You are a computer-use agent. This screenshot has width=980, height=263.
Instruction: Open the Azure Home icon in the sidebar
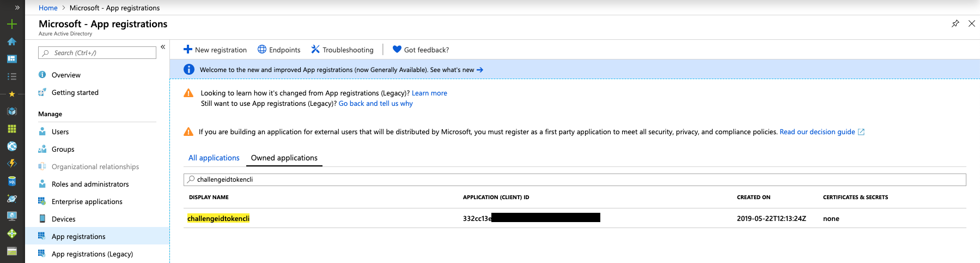12,41
